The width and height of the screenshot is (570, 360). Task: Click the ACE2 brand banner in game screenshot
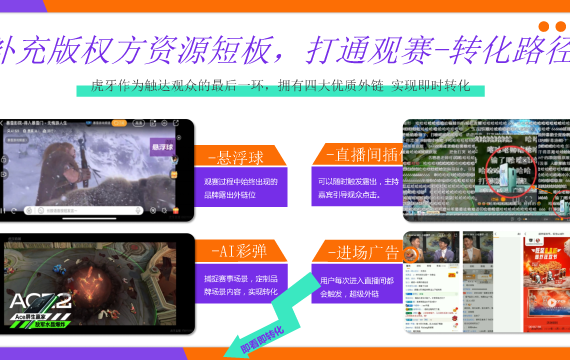tap(41, 310)
